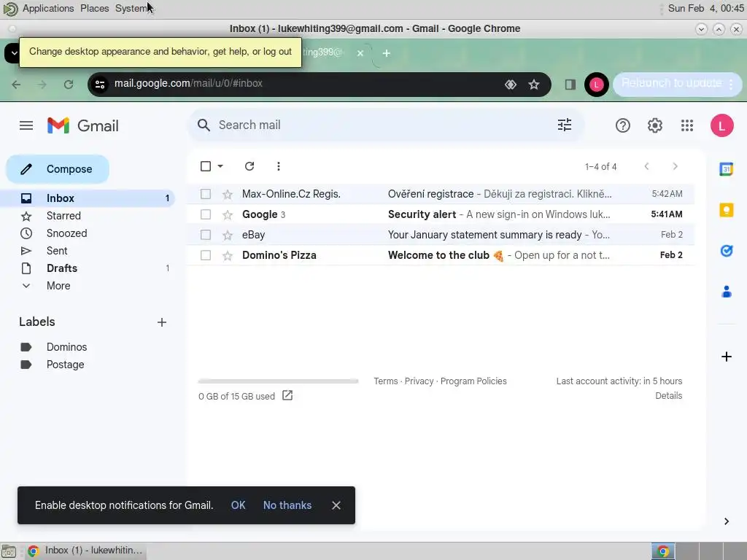Open Contacts side panel
The height and width of the screenshot is (560, 747).
(x=726, y=292)
